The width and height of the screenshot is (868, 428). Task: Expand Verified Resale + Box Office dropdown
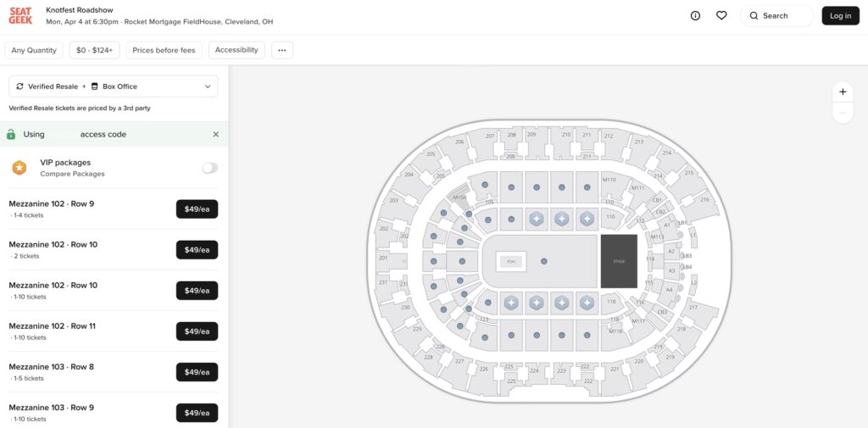114,86
